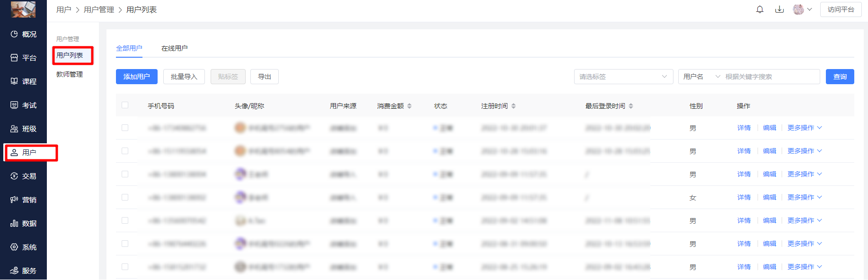Open the 考试 exams sidebar item

(x=23, y=105)
